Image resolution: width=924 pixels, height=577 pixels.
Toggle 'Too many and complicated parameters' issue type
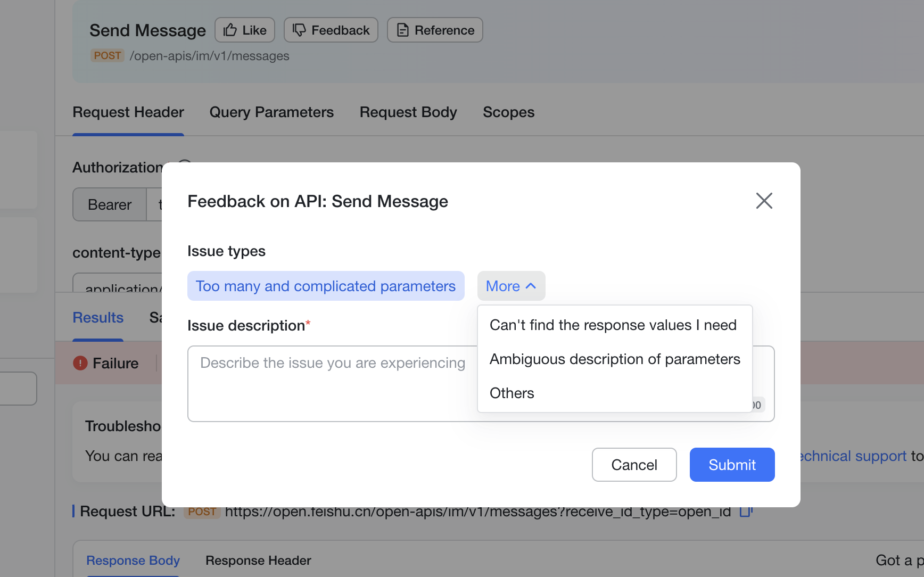pos(326,286)
